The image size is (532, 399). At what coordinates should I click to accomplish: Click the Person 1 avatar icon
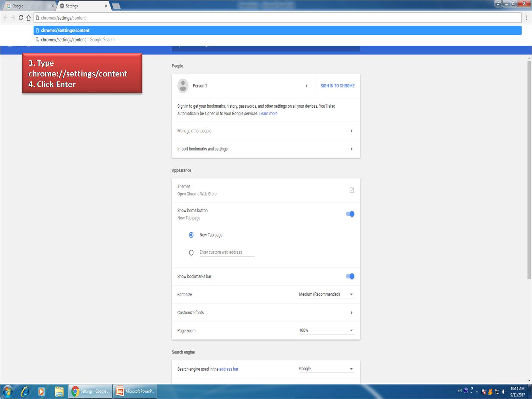click(x=183, y=86)
